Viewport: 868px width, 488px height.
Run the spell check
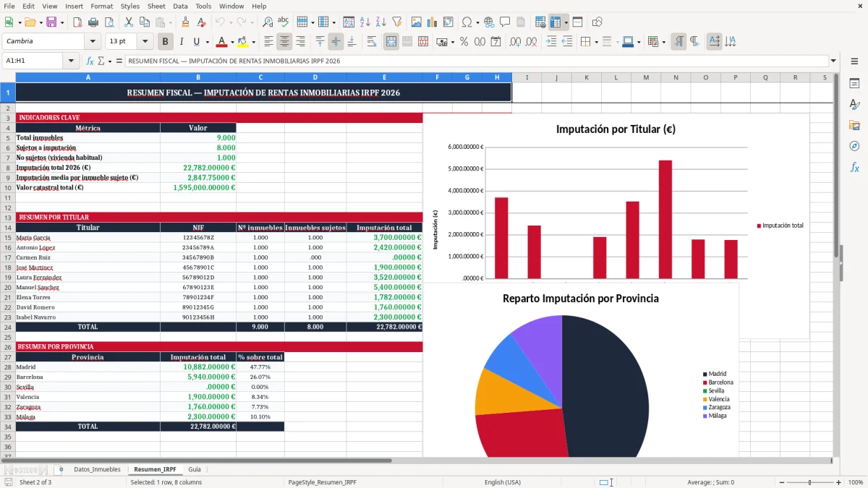[x=283, y=22]
